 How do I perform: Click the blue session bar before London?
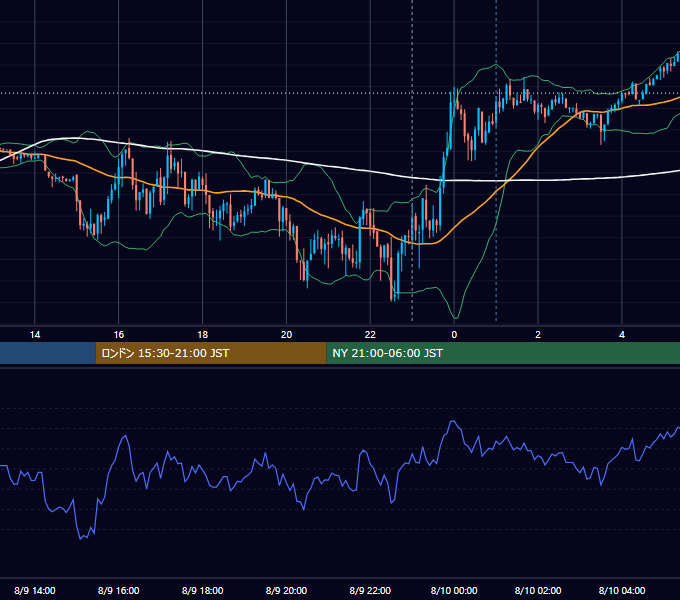pos(48,353)
